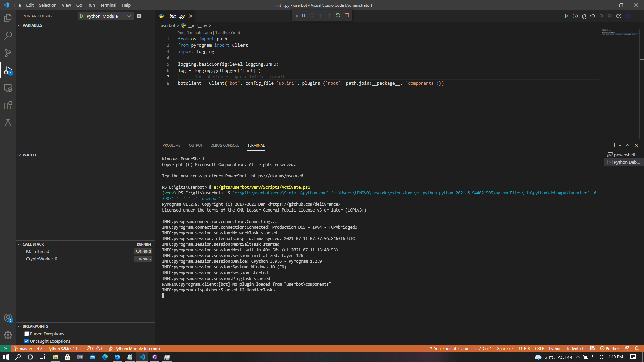Click userbot in the breadcrumb
Screen dimensions: 644x362
point(168,25)
